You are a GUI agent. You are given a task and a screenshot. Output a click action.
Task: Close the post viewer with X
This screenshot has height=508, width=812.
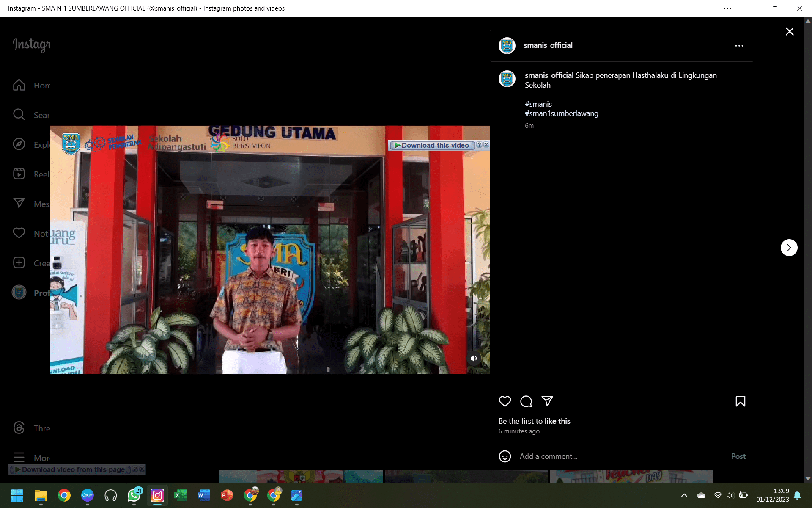pos(789,32)
